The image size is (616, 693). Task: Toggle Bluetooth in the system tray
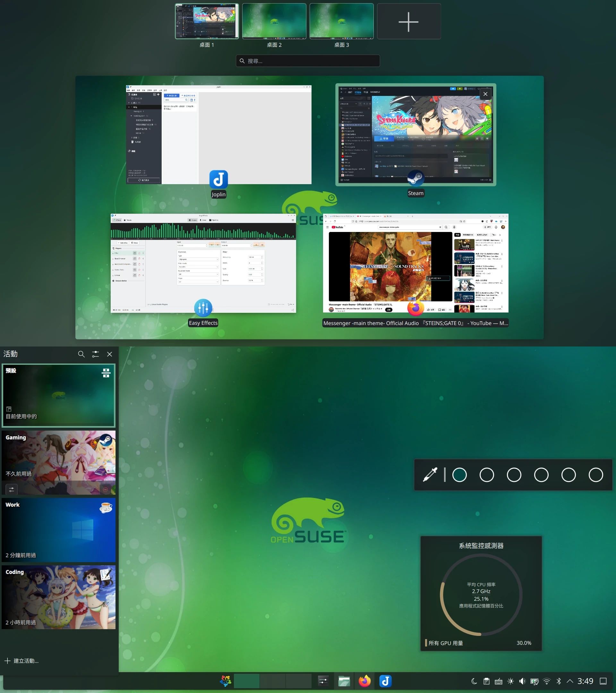tap(559, 681)
